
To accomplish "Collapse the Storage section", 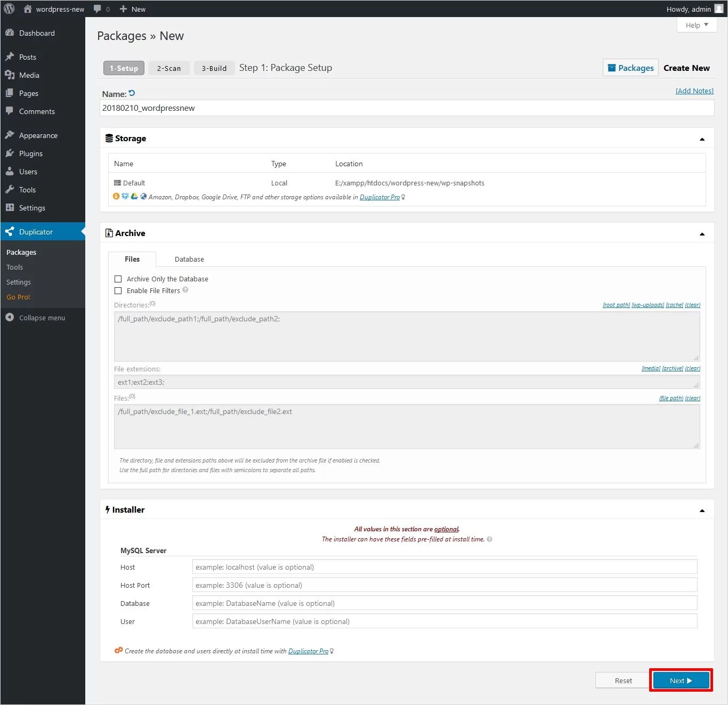I will pos(701,138).
